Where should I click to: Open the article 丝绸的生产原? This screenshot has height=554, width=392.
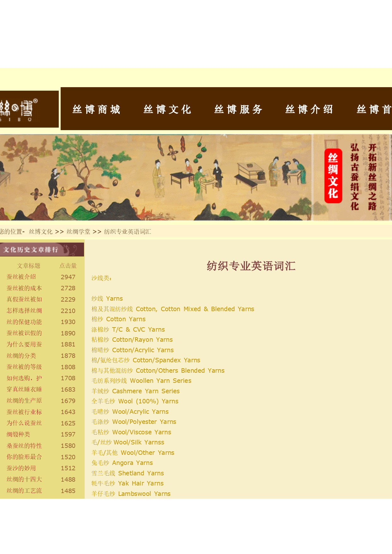24,400
